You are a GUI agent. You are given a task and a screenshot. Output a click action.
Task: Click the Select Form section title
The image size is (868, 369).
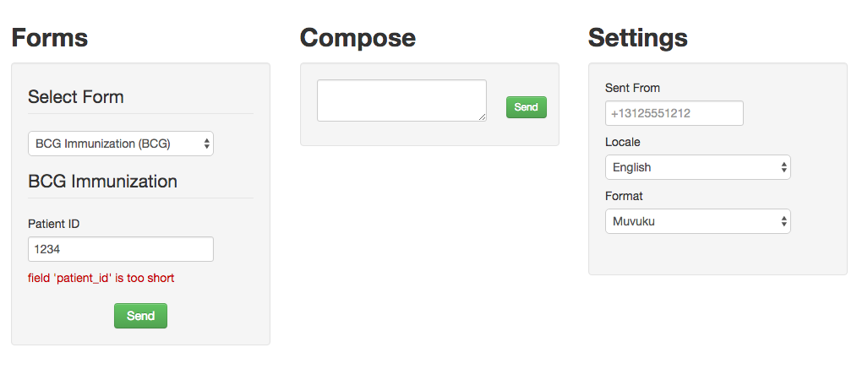76,97
